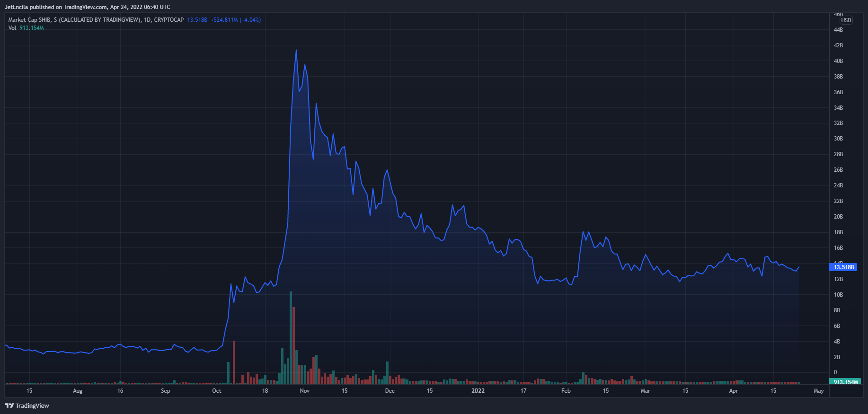Viewport: 868px width, 414px height.
Task: Select the 36B price axis label
Action: (x=838, y=92)
